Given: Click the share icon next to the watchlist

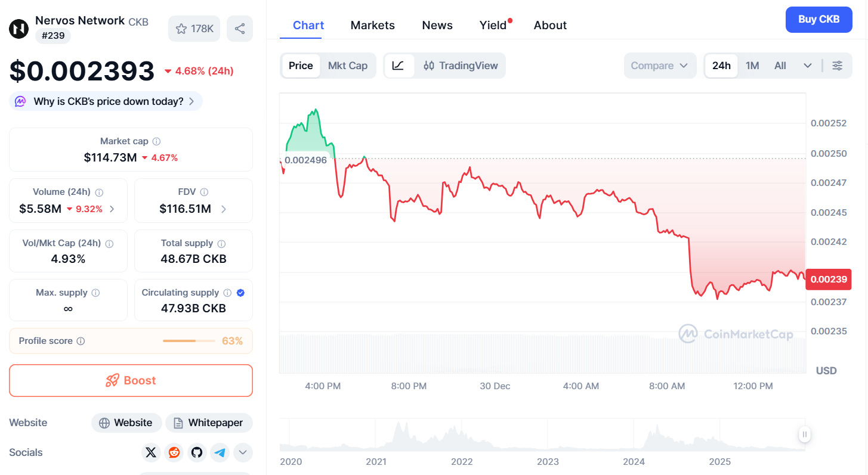Looking at the screenshot, I should [239, 28].
